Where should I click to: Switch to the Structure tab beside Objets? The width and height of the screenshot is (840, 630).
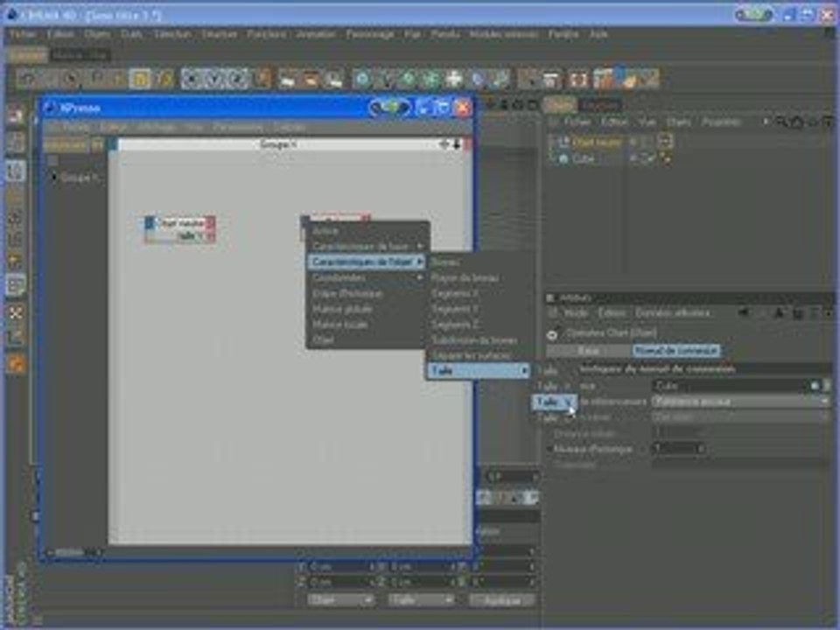click(x=600, y=106)
